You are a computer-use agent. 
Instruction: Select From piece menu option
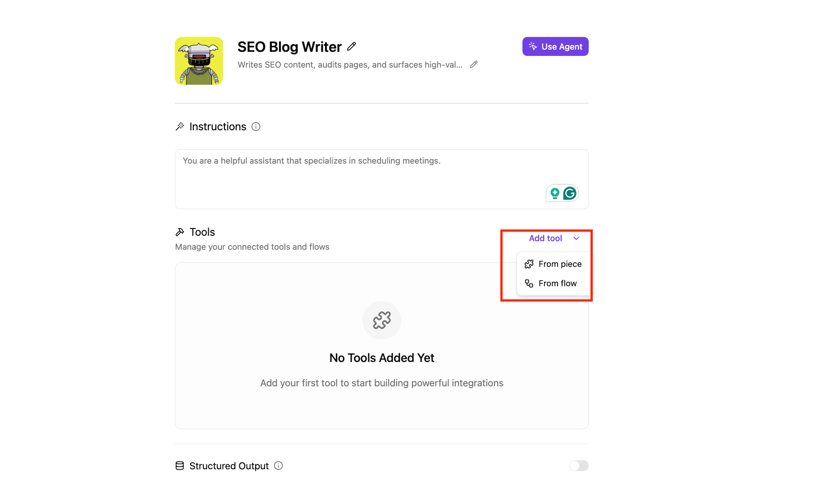point(554,264)
